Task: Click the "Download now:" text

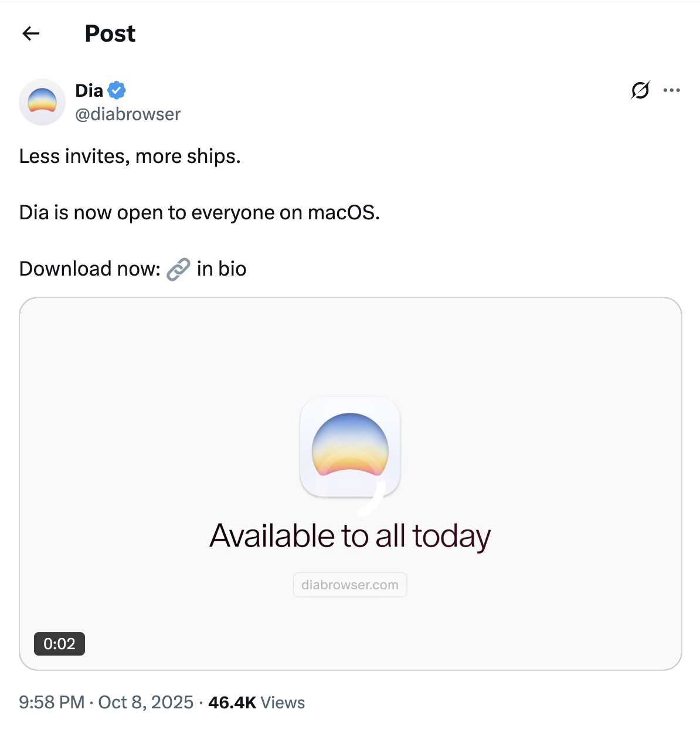Action: (90, 269)
